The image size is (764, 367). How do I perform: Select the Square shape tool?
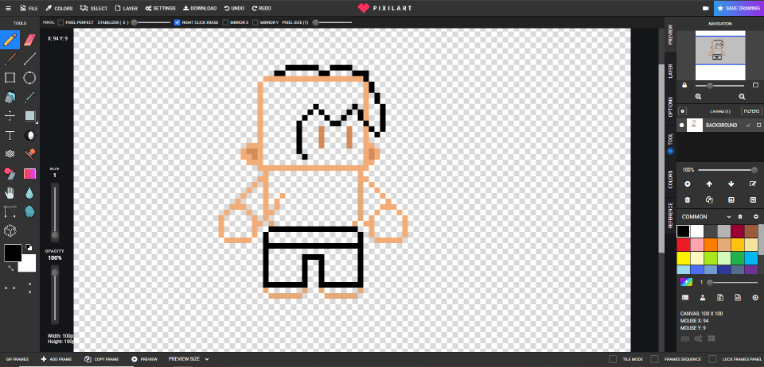(10, 77)
